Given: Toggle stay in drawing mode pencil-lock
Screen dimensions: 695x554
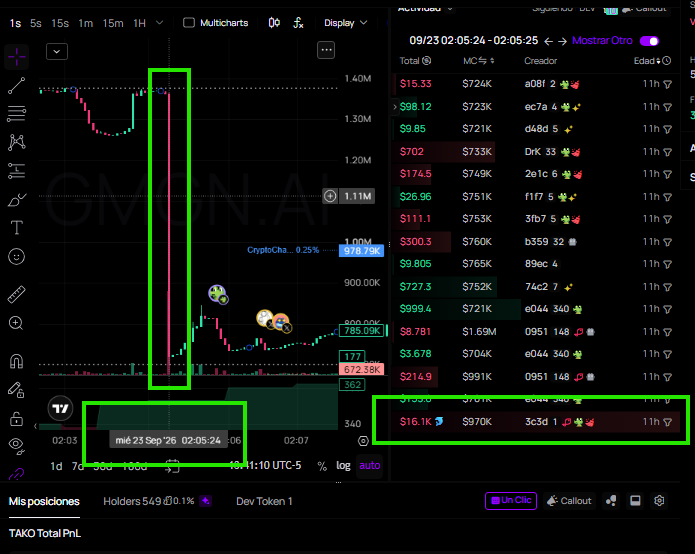Looking at the screenshot, I should coord(16,390).
